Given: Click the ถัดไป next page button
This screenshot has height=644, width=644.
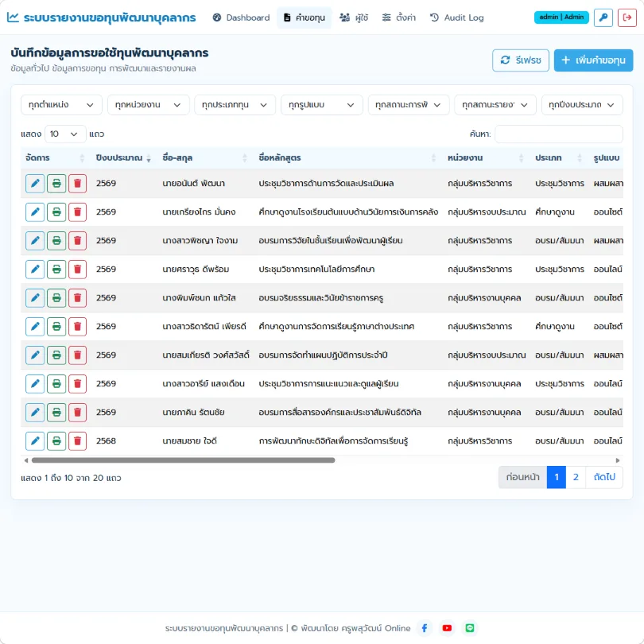Looking at the screenshot, I should (x=604, y=477).
